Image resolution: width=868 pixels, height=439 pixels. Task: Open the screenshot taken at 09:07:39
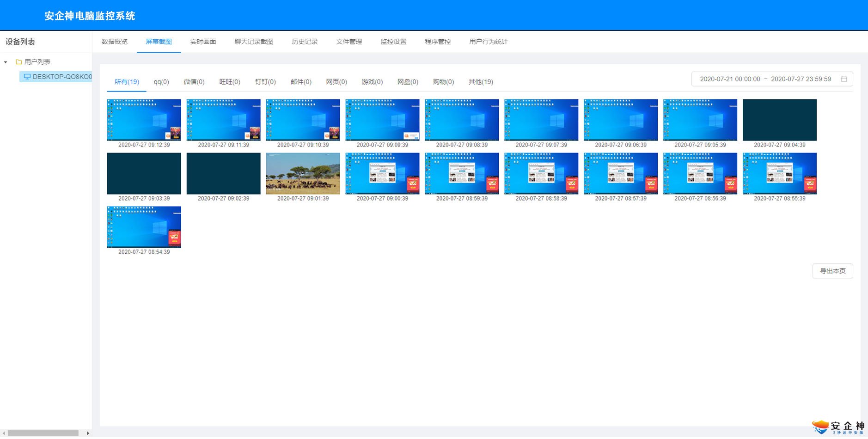541,120
